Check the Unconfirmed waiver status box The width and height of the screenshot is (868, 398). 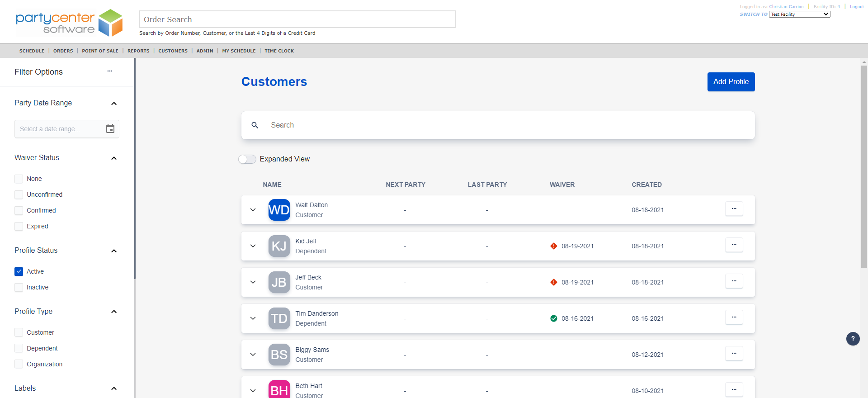coord(19,195)
